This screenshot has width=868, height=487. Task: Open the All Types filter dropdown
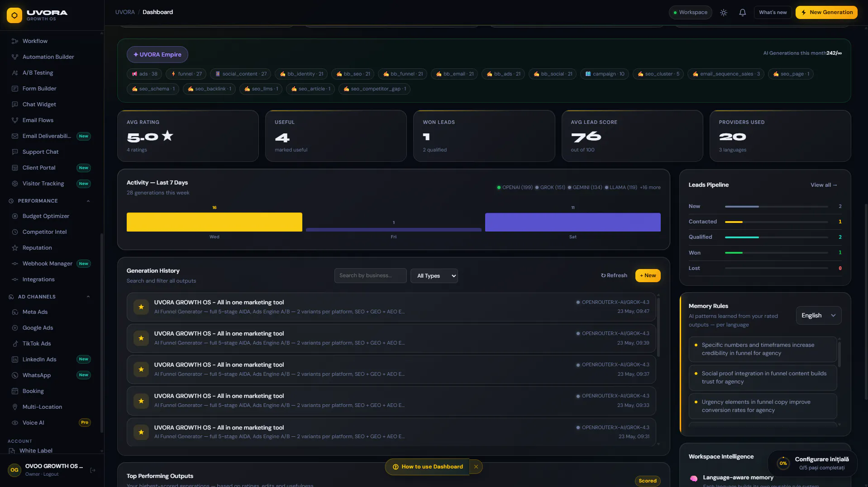[x=434, y=276]
